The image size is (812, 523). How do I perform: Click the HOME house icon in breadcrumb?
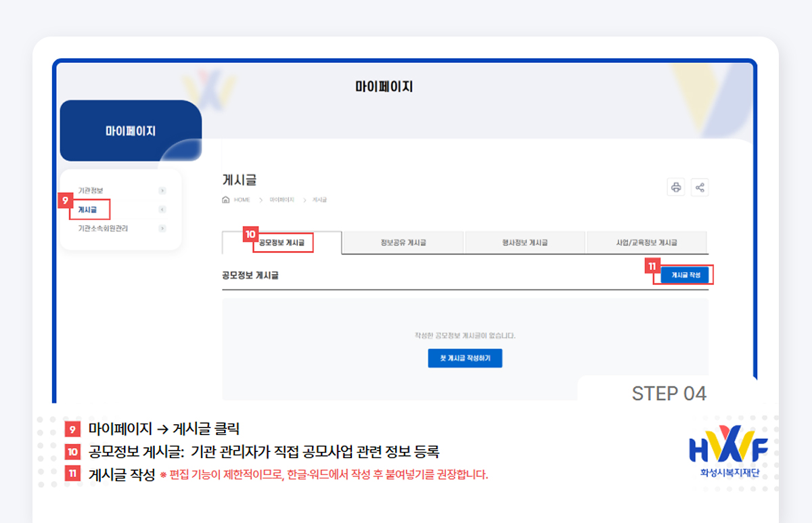(x=227, y=200)
